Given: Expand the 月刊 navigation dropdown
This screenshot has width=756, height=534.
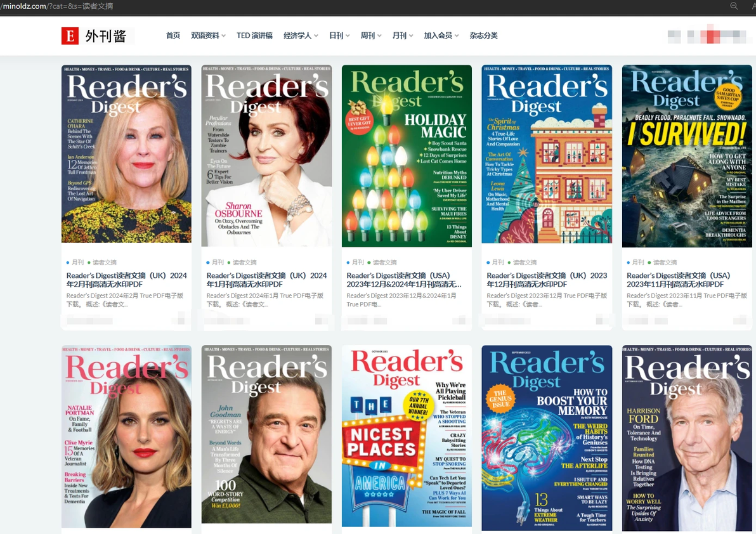Looking at the screenshot, I should (x=403, y=36).
